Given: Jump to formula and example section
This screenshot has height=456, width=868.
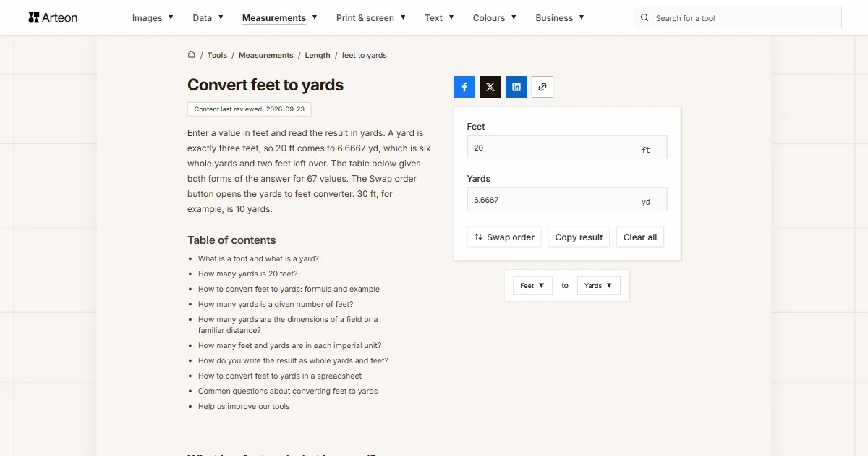Looking at the screenshot, I should (289, 289).
